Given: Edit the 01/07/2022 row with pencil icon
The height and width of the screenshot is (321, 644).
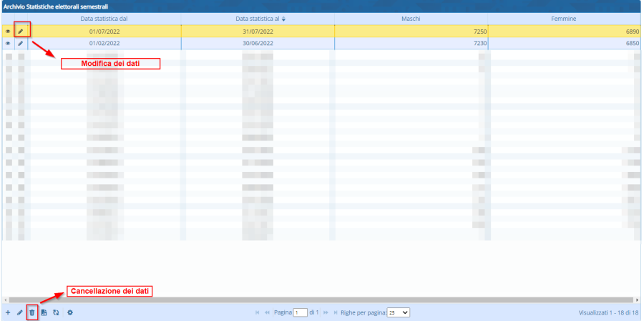Looking at the screenshot, I should (21, 32).
